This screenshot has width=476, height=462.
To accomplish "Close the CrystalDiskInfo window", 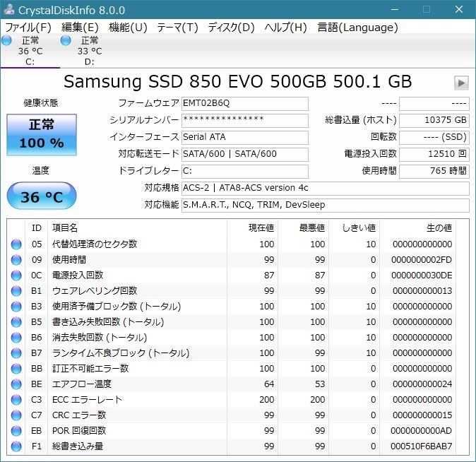I will (458, 10).
